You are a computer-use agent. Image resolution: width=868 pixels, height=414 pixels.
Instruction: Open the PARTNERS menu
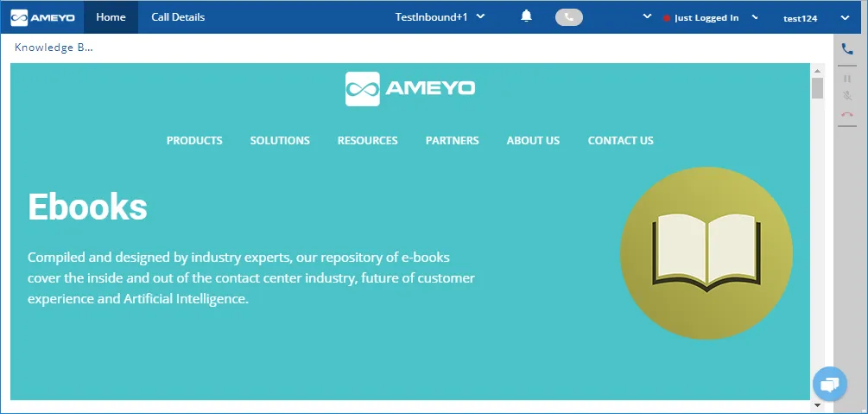(x=453, y=141)
